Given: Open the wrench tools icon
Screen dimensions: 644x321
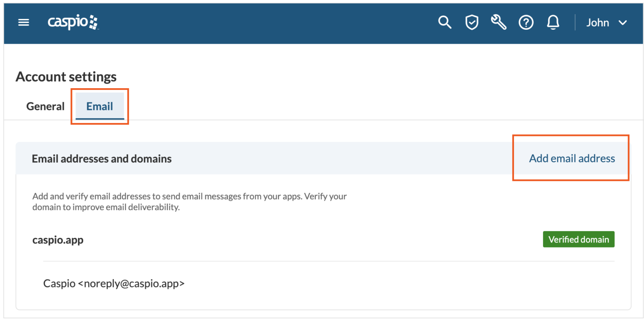Looking at the screenshot, I should 499,22.
